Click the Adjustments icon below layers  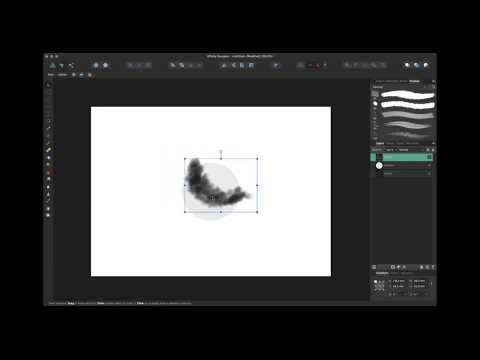[398, 267]
